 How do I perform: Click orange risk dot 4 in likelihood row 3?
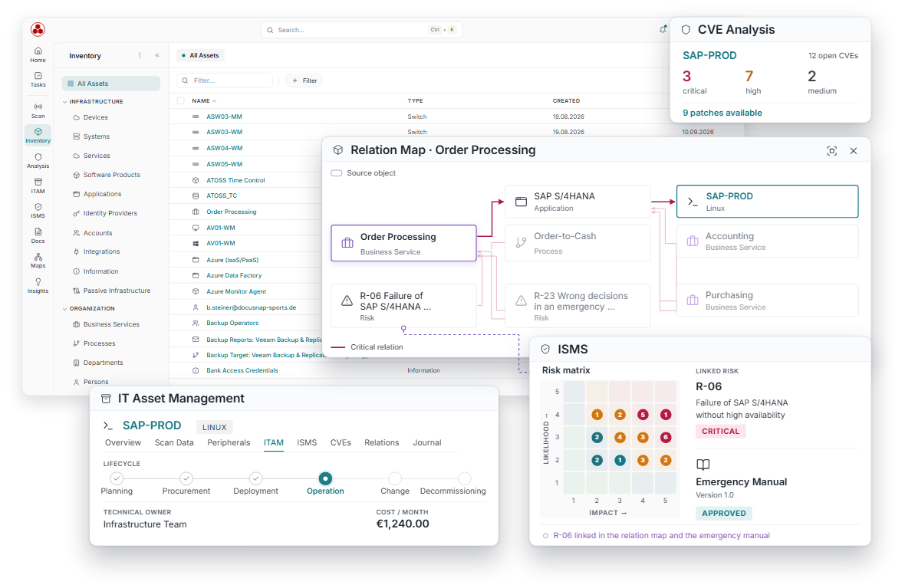pyautogui.click(x=620, y=438)
